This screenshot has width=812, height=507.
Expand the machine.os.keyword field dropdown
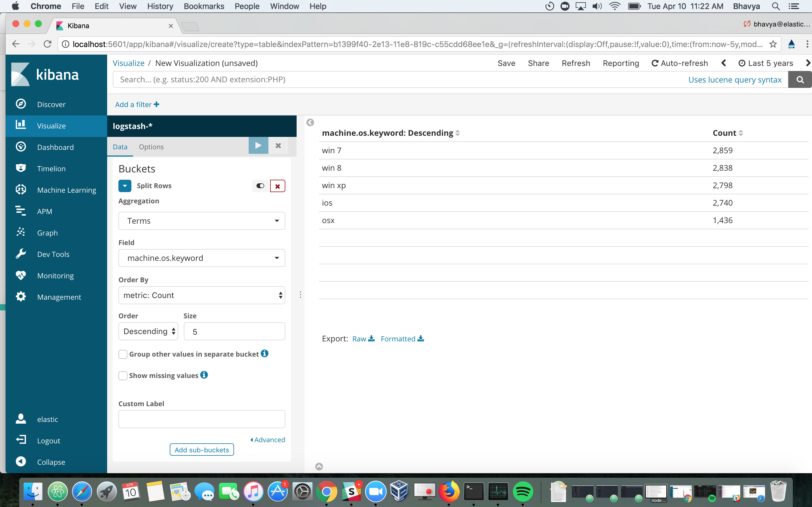[x=202, y=258]
